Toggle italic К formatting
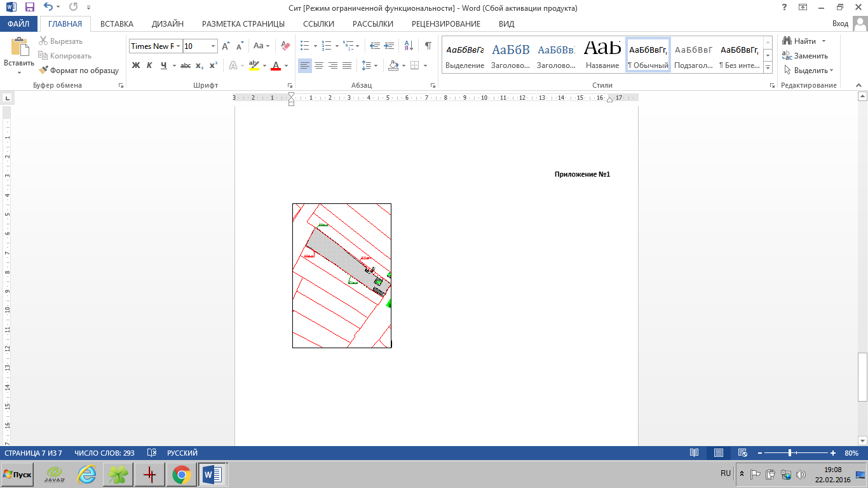The width and height of the screenshot is (868, 488). (x=149, y=65)
